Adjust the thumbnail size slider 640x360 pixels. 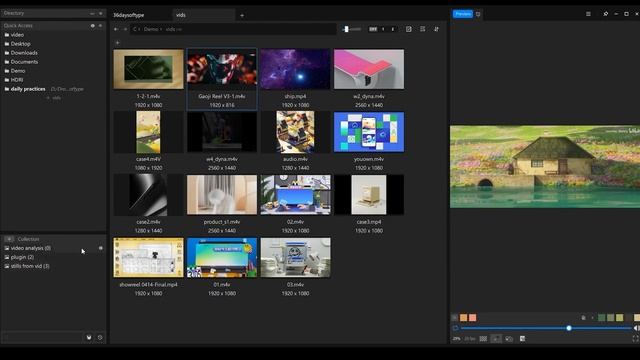click(x=351, y=29)
